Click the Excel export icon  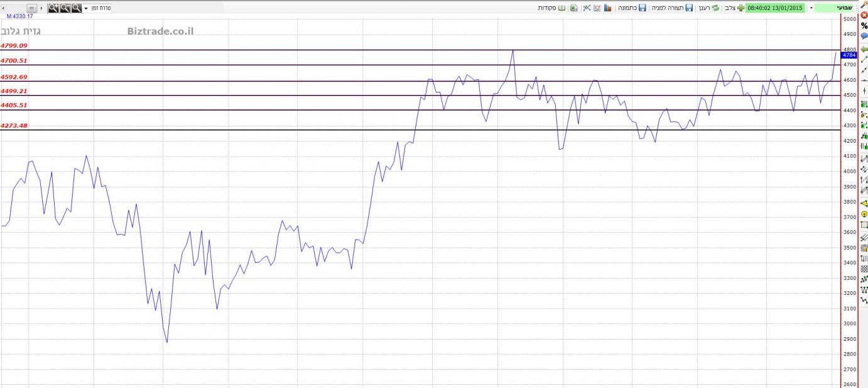[x=574, y=8]
